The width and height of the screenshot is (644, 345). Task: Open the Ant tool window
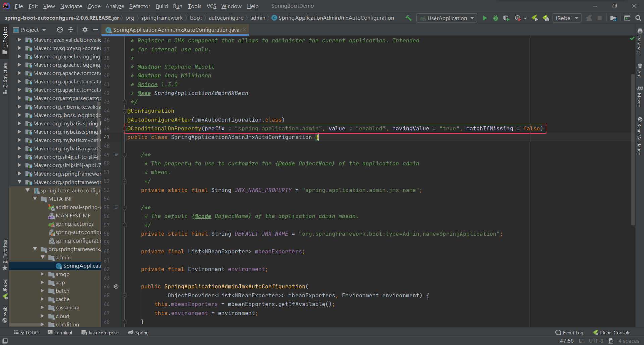tap(640, 70)
